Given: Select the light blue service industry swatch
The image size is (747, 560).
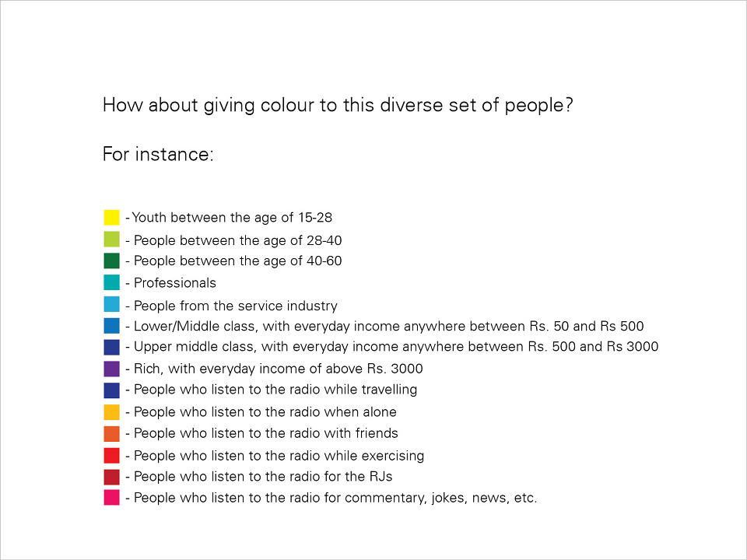Looking at the screenshot, I should 111,304.
